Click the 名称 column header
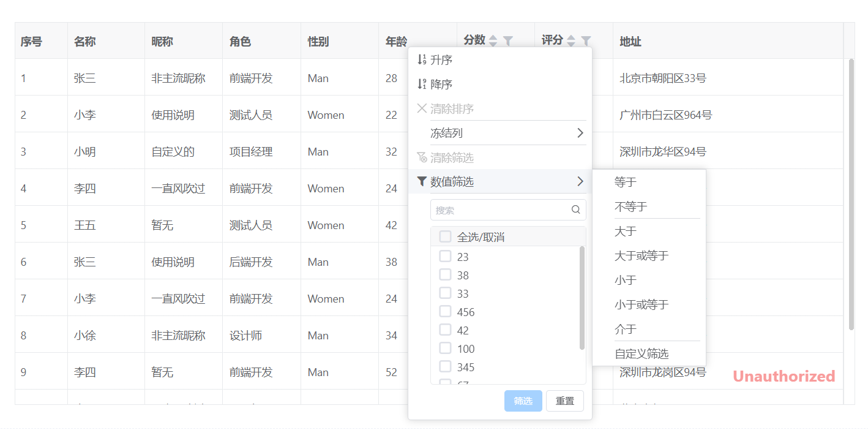The width and height of the screenshot is (868, 430). 106,41
